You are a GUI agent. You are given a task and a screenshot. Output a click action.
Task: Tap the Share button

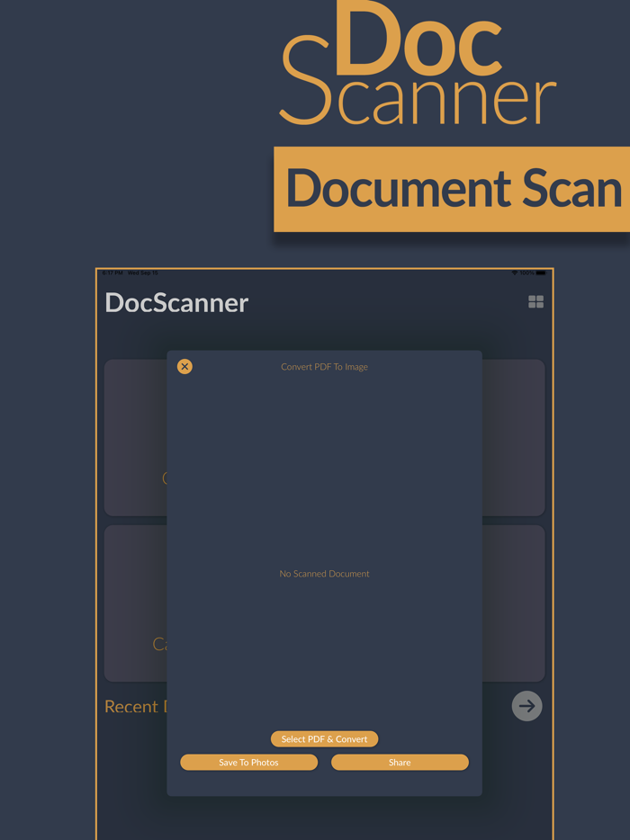(400, 763)
